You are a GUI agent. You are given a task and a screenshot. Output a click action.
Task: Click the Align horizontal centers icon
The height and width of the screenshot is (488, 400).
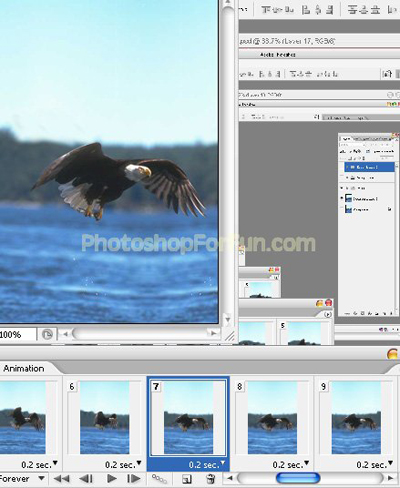(318, 9)
